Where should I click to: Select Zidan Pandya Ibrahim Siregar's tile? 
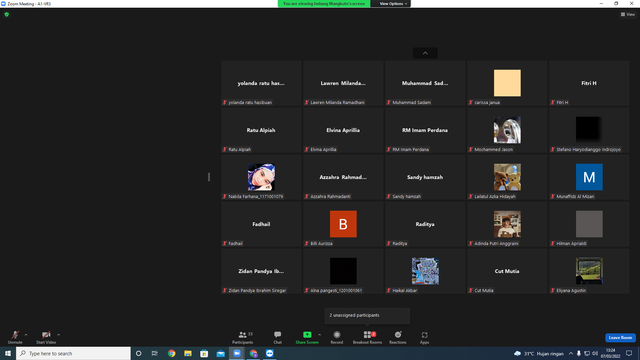pyautogui.click(x=261, y=271)
